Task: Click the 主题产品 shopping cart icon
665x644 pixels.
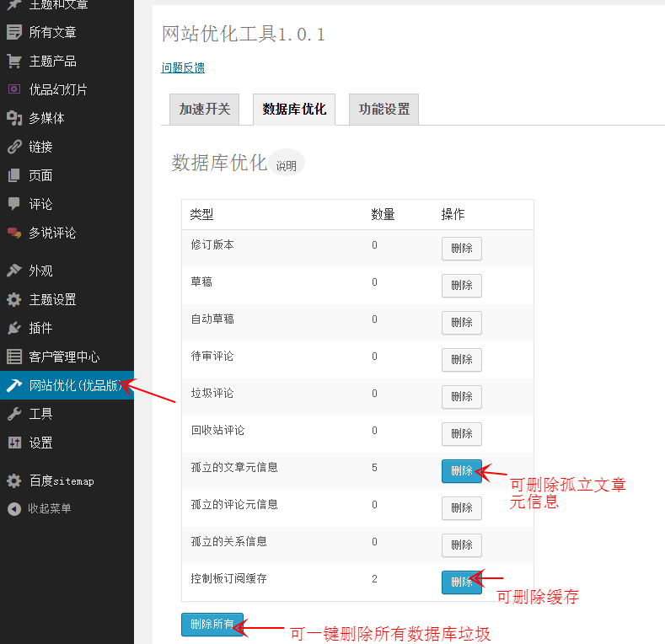Action: 14,61
